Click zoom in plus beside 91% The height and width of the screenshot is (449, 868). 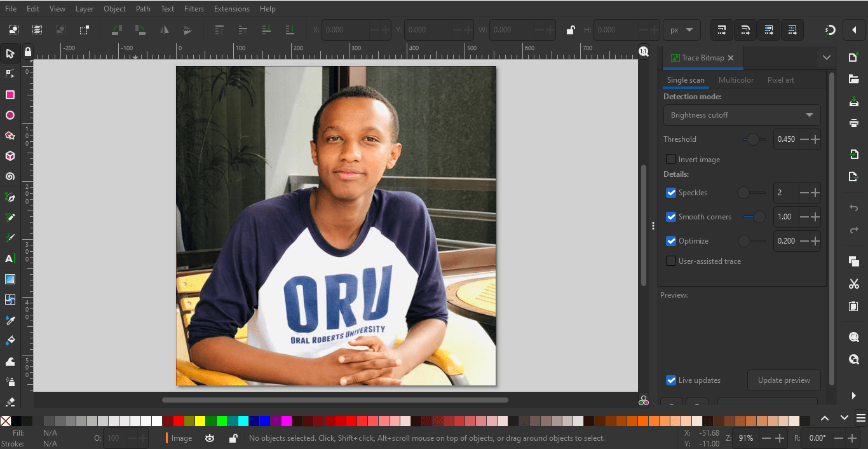[x=780, y=438]
